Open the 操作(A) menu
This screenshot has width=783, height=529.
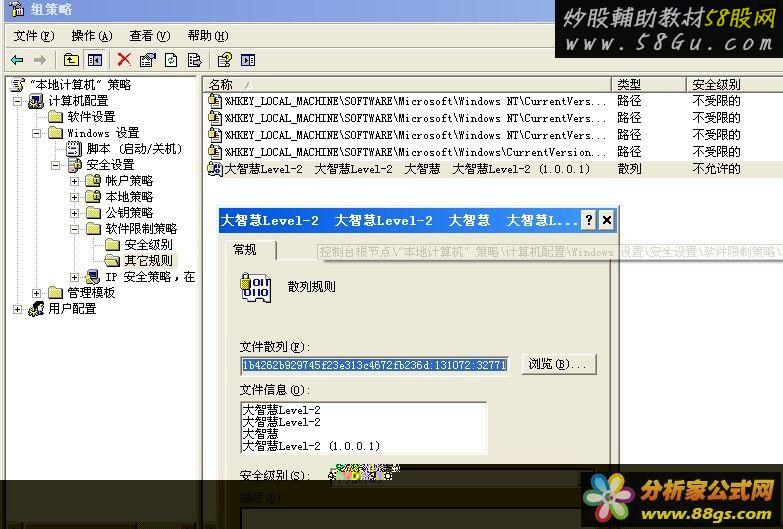coord(92,36)
